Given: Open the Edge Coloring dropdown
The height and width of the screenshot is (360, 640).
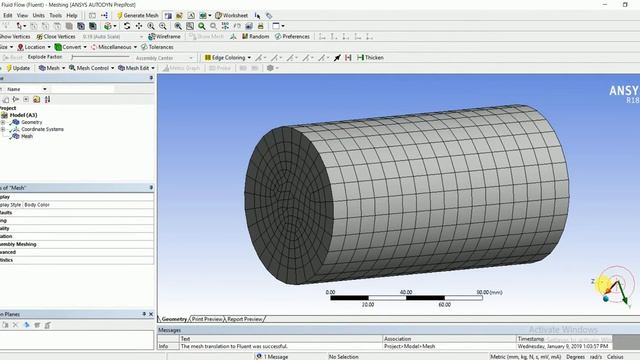Looking at the screenshot, I should [227, 58].
